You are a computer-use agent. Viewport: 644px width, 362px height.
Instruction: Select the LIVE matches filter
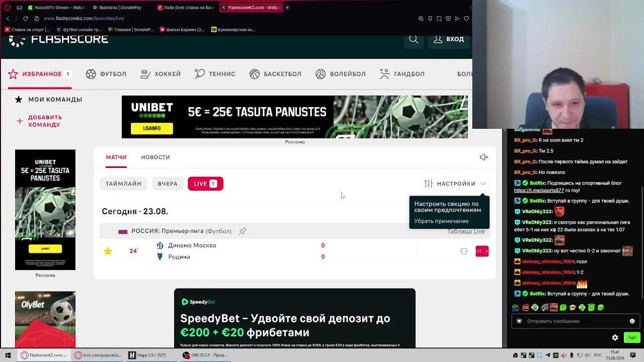[x=205, y=184]
